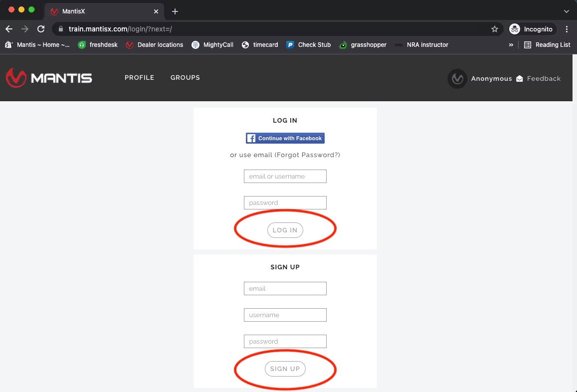Open a new tab with the plus button
Screen dimensions: 577x392
[175, 11]
